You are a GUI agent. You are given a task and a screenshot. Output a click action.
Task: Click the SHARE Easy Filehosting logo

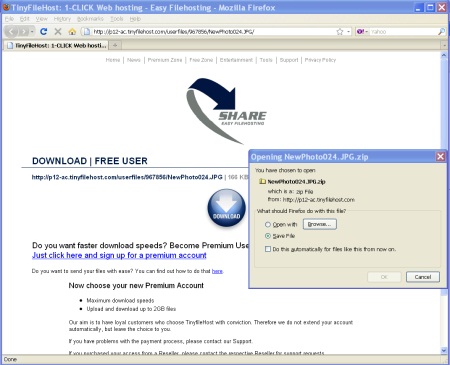pyautogui.click(x=227, y=111)
